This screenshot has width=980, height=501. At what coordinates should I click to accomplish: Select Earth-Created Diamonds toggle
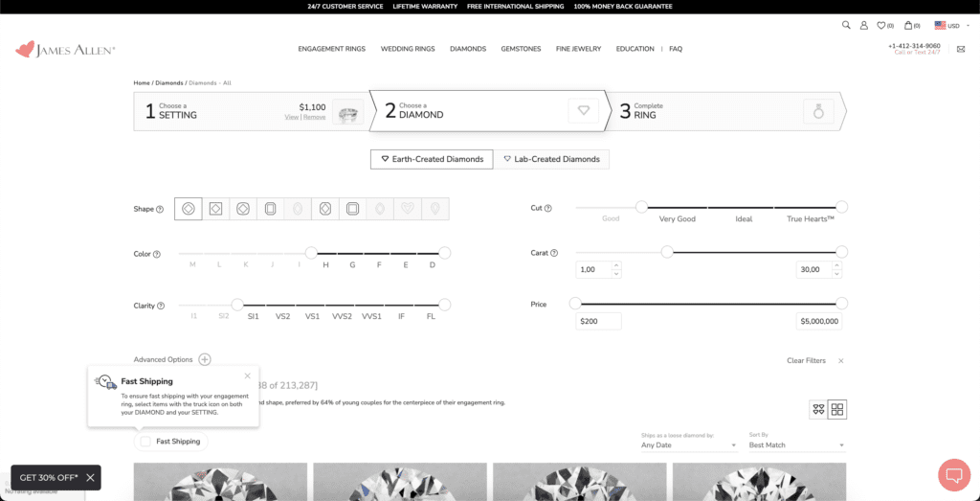point(432,159)
